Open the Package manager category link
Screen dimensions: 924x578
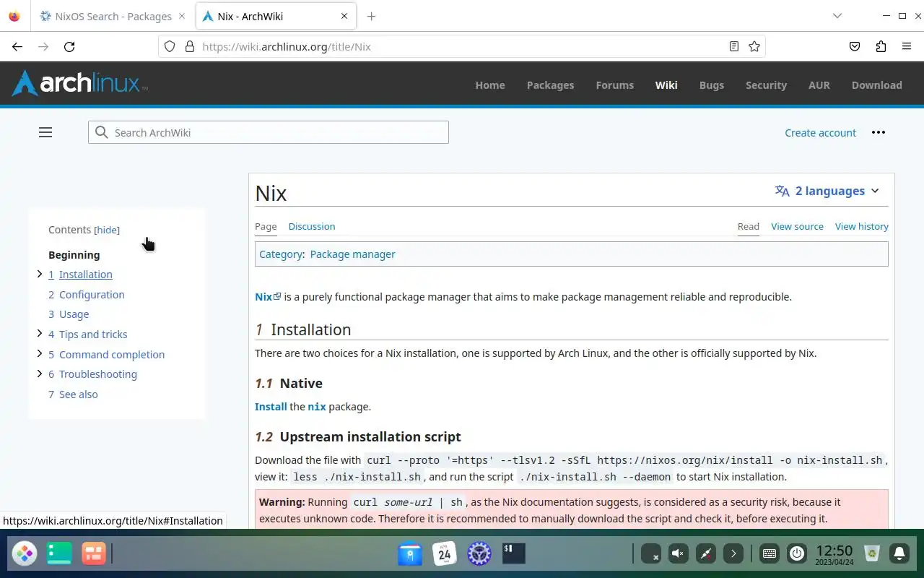pos(352,254)
